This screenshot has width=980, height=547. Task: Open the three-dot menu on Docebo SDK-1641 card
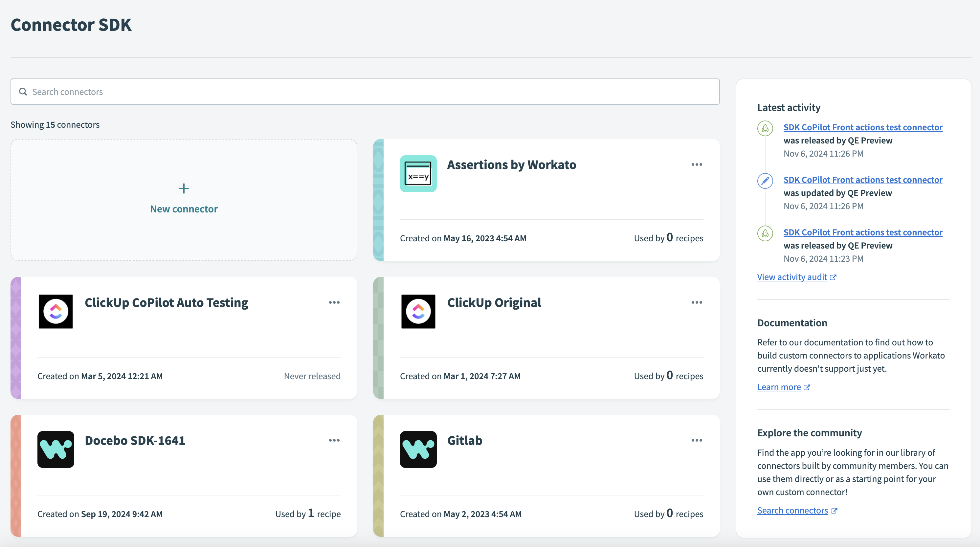point(334,440)
